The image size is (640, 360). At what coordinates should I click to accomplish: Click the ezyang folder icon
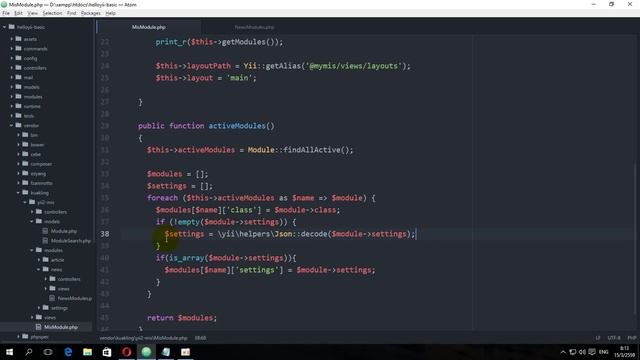(25, 173)
